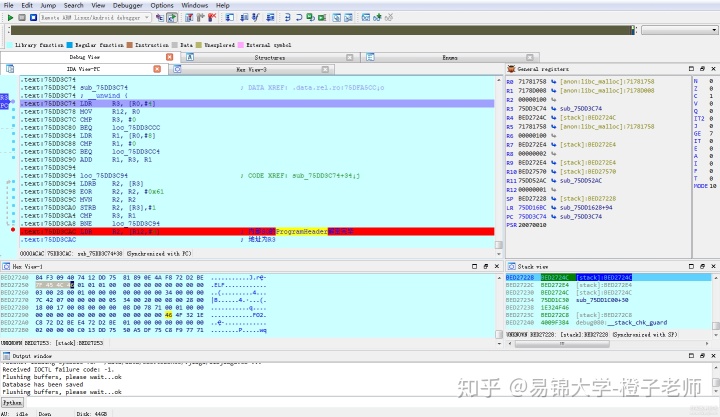Screen dimensions: 720x417
Task: Click the gray add-breakpoint toolbar icon
Action: (x=200, y=17)
